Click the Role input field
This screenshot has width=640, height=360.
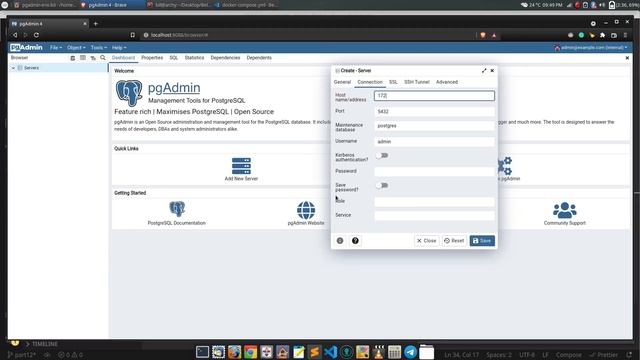(x=434, y=202)
